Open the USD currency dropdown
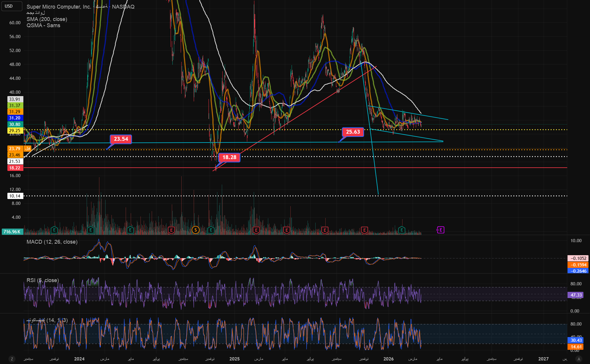 pyautogui.click(x=12, y=6)
